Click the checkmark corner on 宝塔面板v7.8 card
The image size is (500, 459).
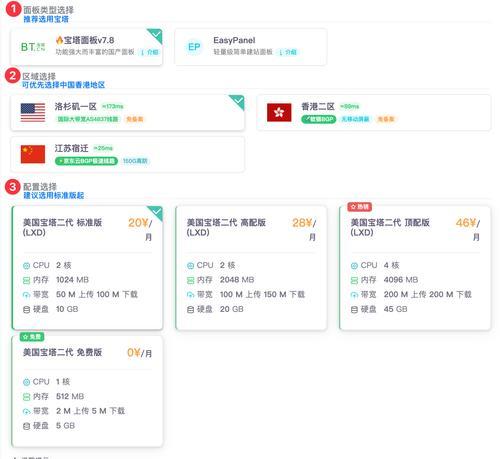(156, 35)
